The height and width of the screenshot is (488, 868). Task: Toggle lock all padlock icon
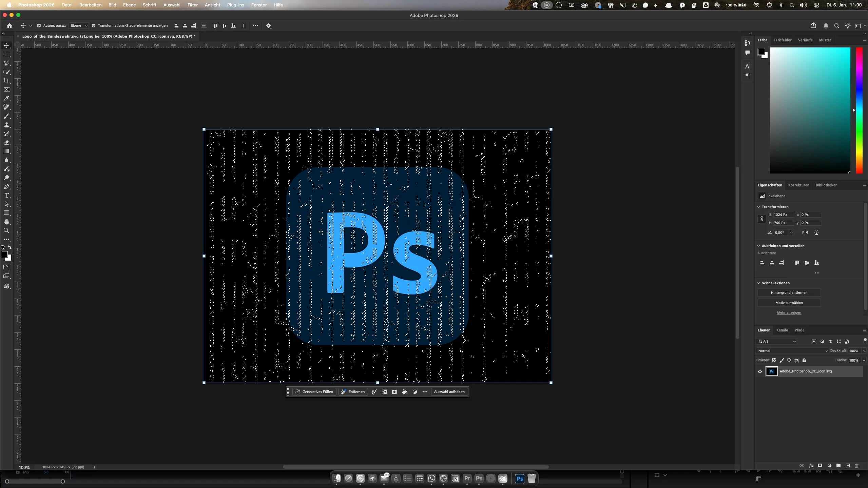coord(804,360)
